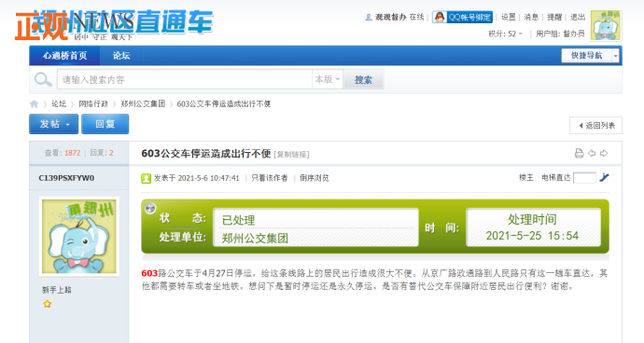The image size is (644, 343).
Task: Open 消息 messages link
Action: pyautogui.click(x=531, y=17)
